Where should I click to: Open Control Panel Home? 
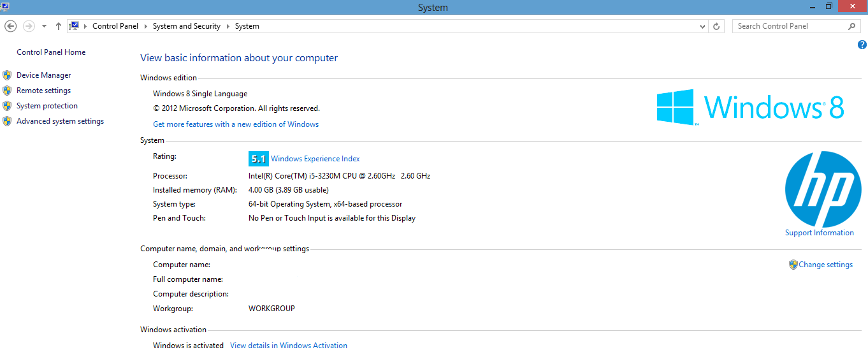click(51, 52)
